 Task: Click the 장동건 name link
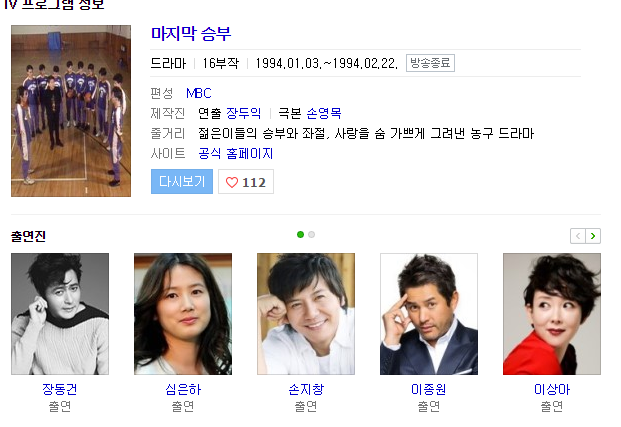click(x=60, y=389)
